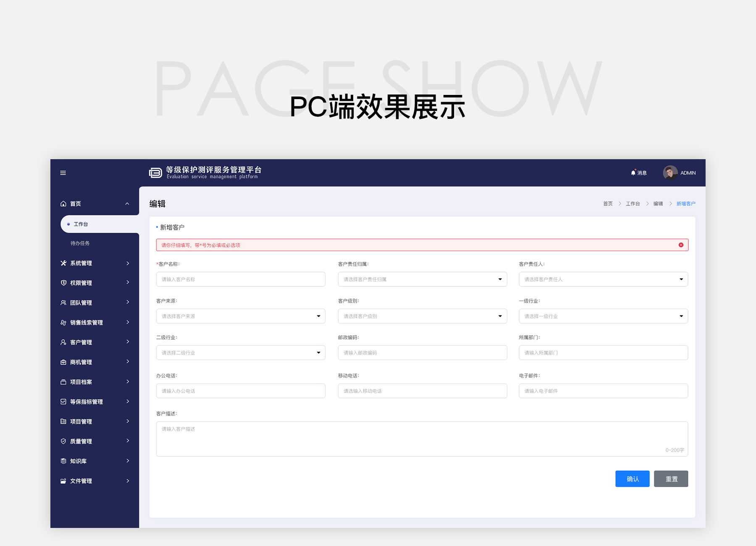Viewport: 756px width, 546px height.
Task: Focus the 客户名称 input field
Action: pyautogui.click(x=240, y=279)
